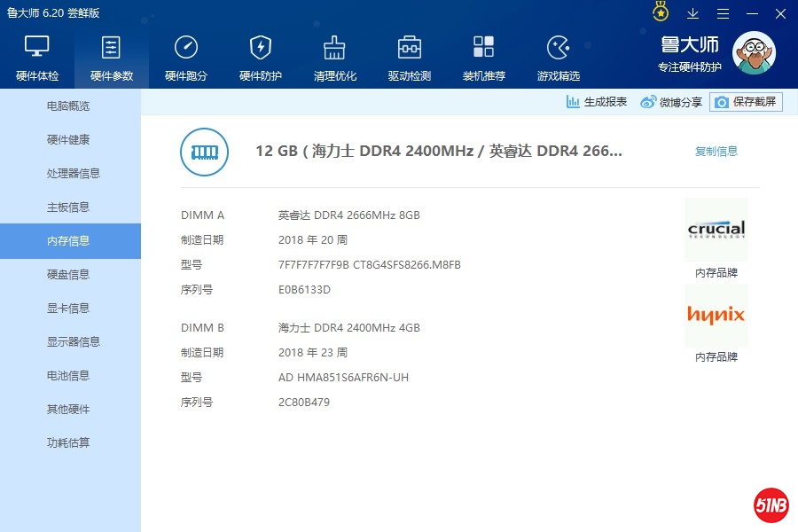This screenshot has width=798, height=532.
Task: Select the 清理优化 broom icon
Action: pyautogui.click(x=334, y=48)
